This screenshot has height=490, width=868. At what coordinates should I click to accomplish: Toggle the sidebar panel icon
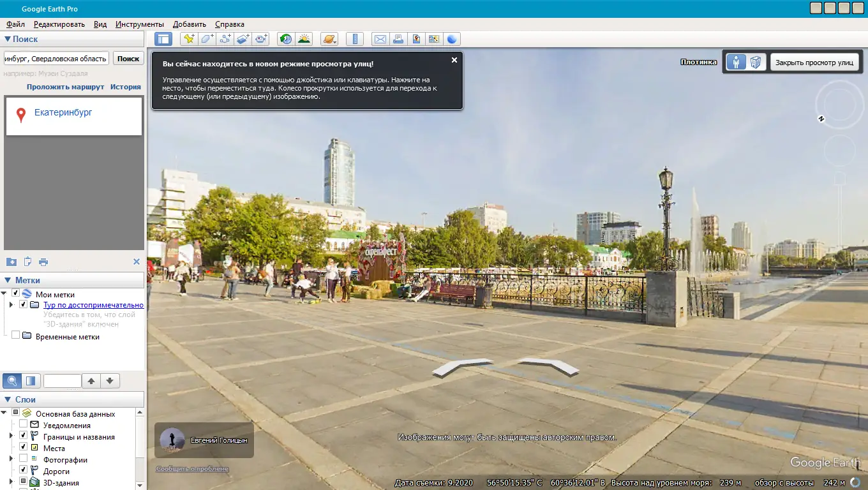[163, 39]
